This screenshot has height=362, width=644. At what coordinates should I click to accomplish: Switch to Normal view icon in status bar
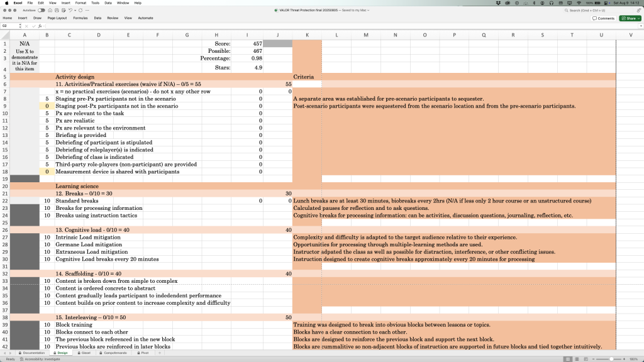coord(568,359)
